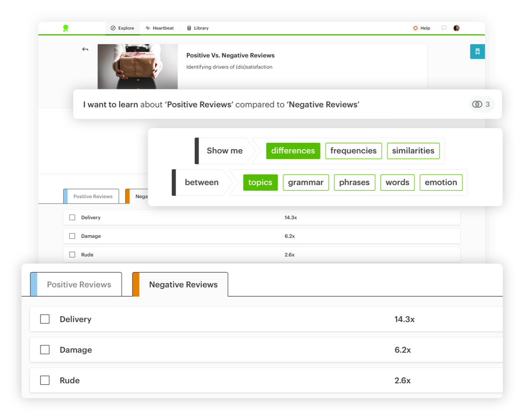The width and height of the screenshot is (524, 420).
Task: Open the Heartbeat tab
Action: tap(160, 28)
